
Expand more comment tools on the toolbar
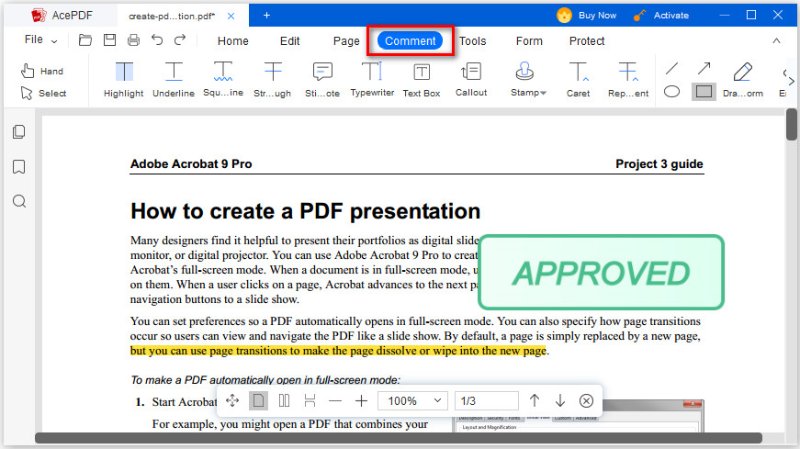790,81
